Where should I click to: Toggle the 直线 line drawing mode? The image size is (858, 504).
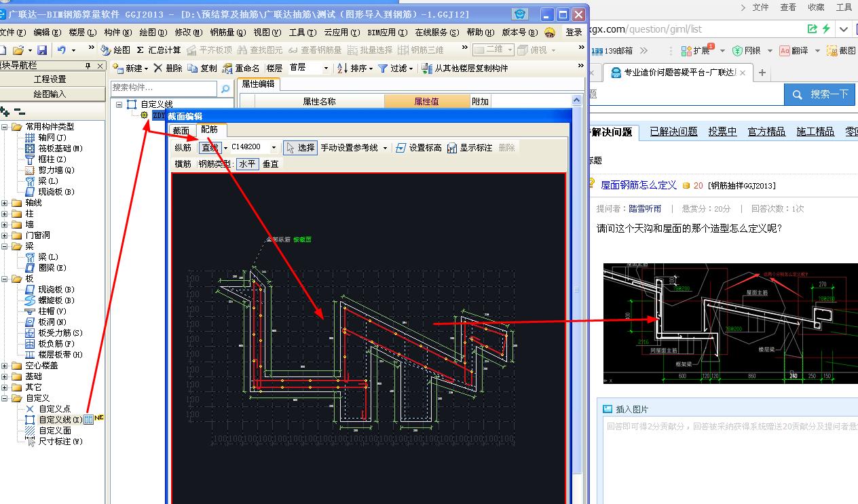pos(210,147)
